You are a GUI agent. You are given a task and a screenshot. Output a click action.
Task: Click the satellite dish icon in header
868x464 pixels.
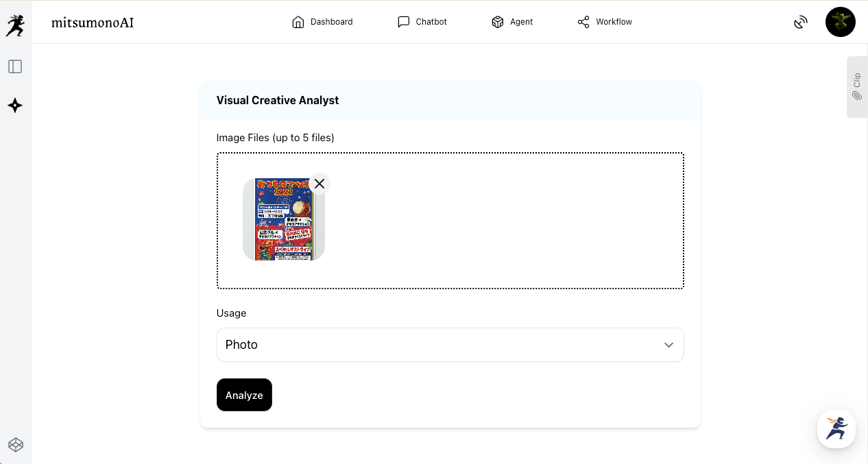[800, 22]
